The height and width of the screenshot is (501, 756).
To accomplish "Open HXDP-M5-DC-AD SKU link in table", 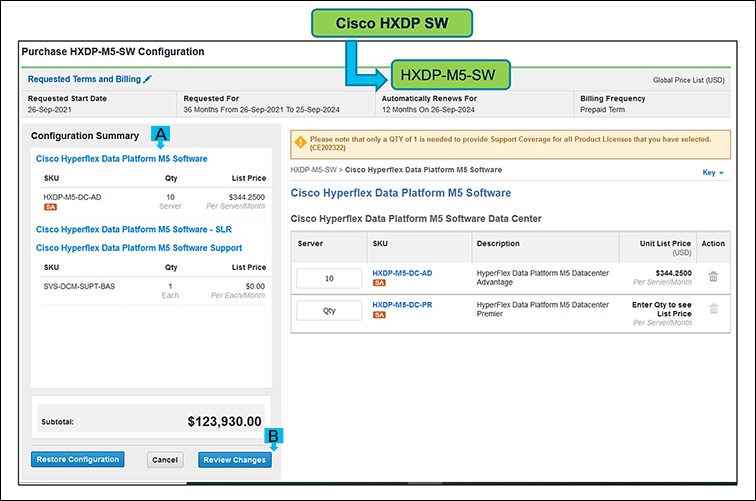I will pyautogui.click(x=402, y=273).
